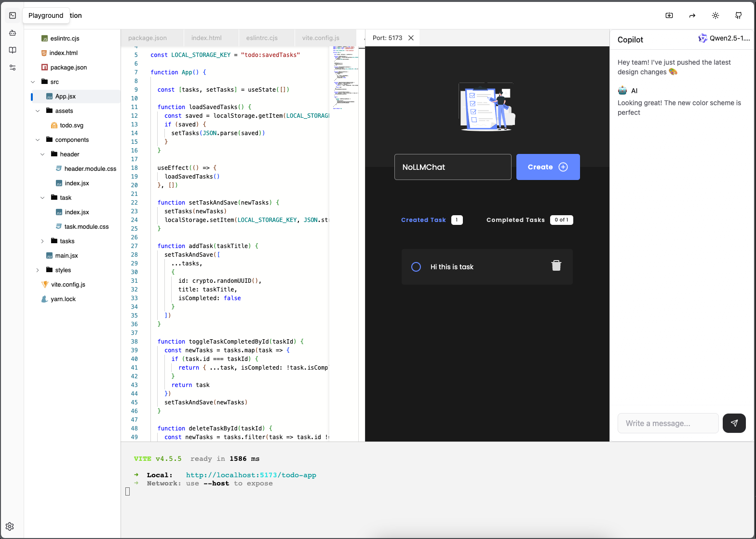Open eslintrc.cjs in file tree
756x539 pixels.
(x=65, y=39)
